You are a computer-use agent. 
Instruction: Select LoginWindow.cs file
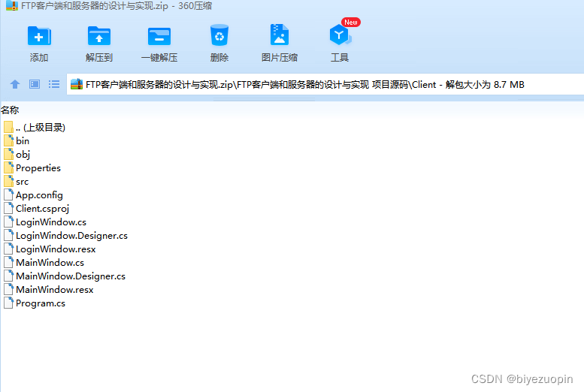pyautogui.click(x=51, y=222)
